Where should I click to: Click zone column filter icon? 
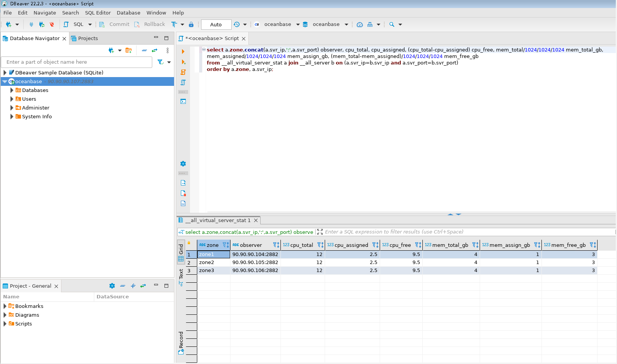coord(226,245)
